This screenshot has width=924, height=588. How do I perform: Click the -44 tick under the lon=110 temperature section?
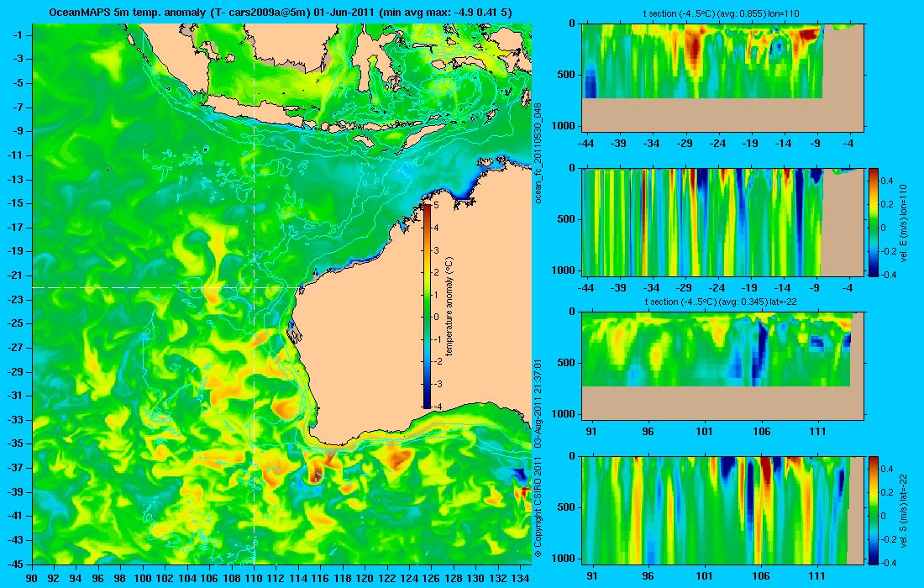(x=585, y=143)
